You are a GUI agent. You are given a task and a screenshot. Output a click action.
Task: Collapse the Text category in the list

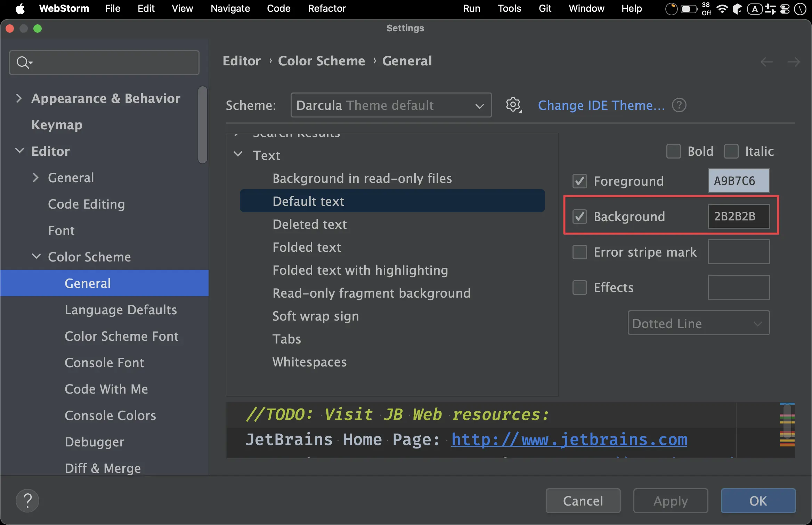point(238,154)
